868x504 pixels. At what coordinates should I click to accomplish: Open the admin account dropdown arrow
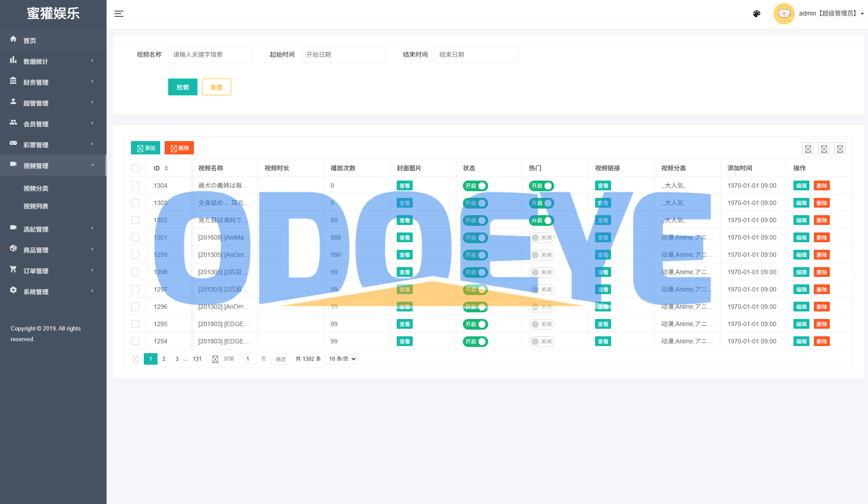pyautogui.click(x=862, y=14)
